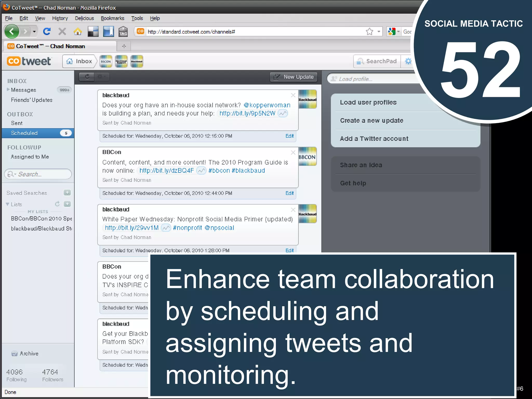
Task: Click the New Update button
Action: tap(294, 77)
